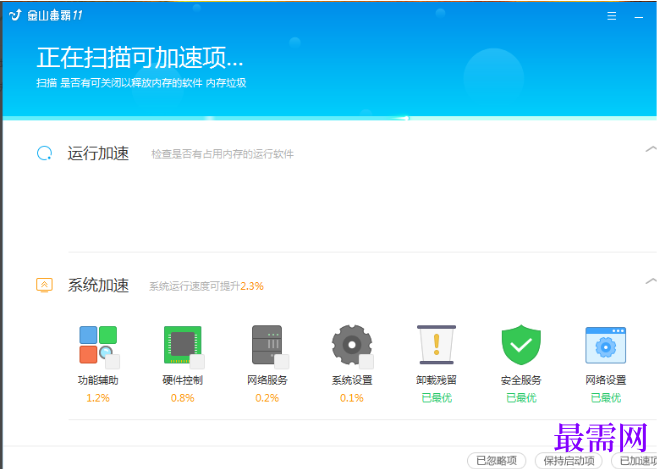Click the 已忽略项 button
666x469 pixels.
[x=497, y=461]
